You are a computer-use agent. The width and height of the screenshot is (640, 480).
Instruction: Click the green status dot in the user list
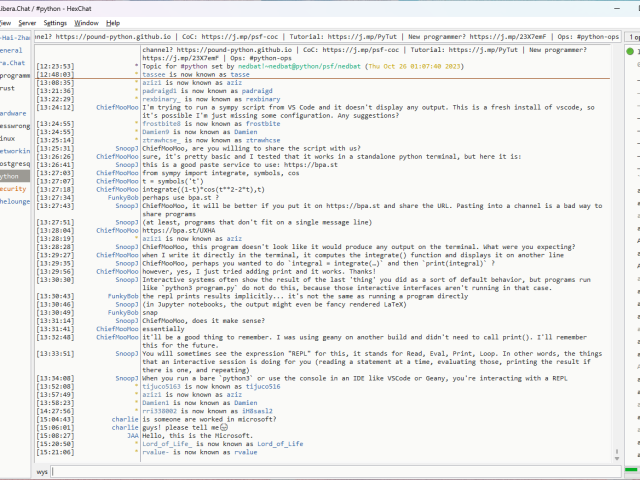pyautogui.click(x=630, y=50)
